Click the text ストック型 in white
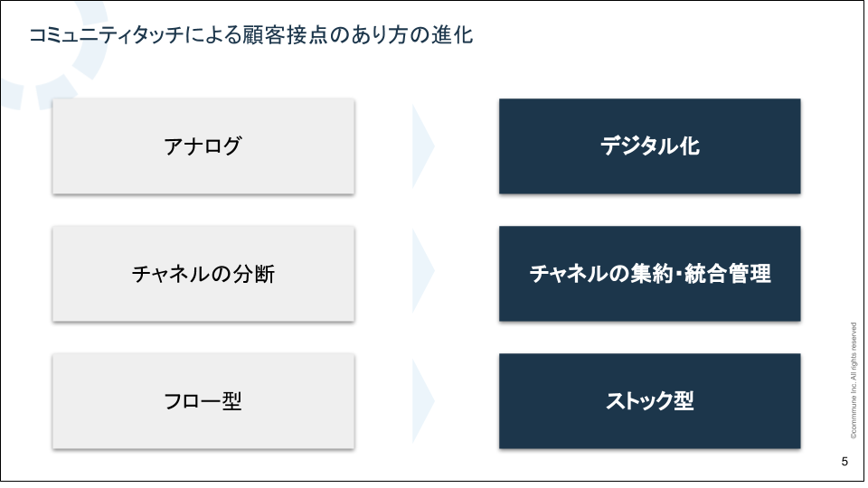Viewport: 868px width, 488px height. click(x=649, y=401)
